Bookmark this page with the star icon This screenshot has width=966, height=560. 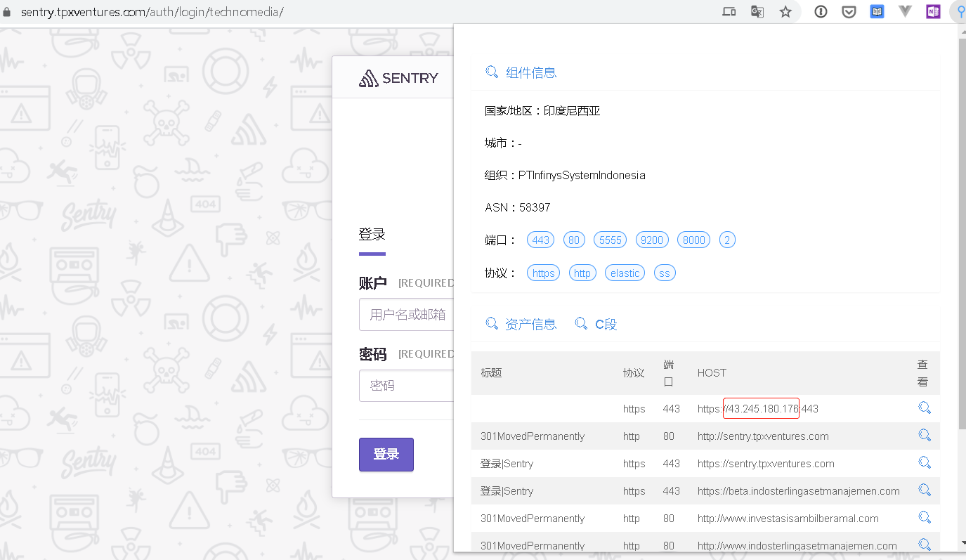[785, 12]
